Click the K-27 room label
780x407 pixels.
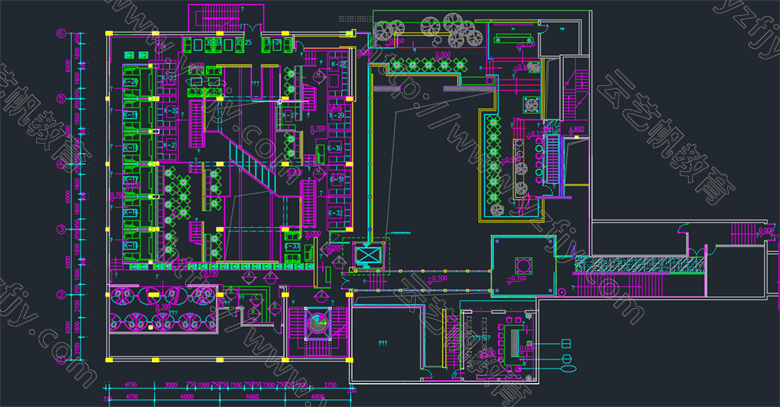[x=289, y=115]
